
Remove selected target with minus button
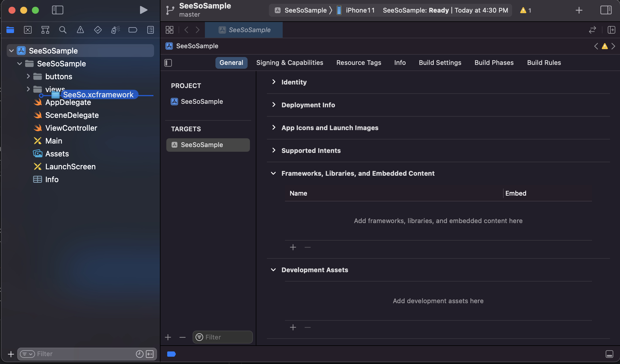(x=182, y=337)
